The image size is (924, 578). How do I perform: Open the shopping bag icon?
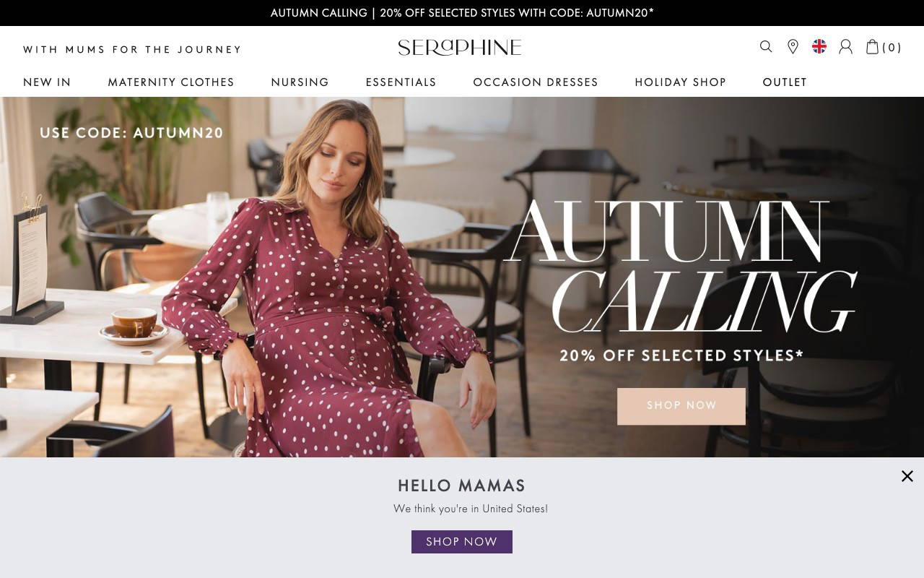pos(872,47)
